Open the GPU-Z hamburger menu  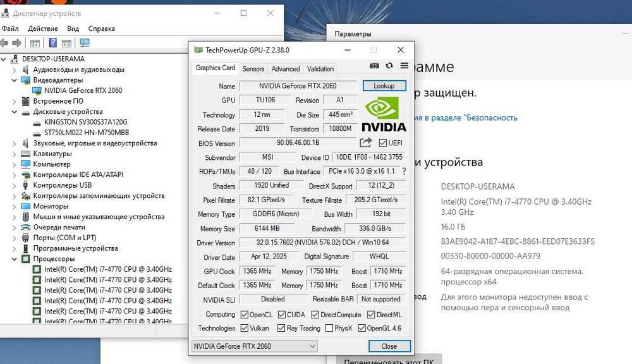point(404,66)
